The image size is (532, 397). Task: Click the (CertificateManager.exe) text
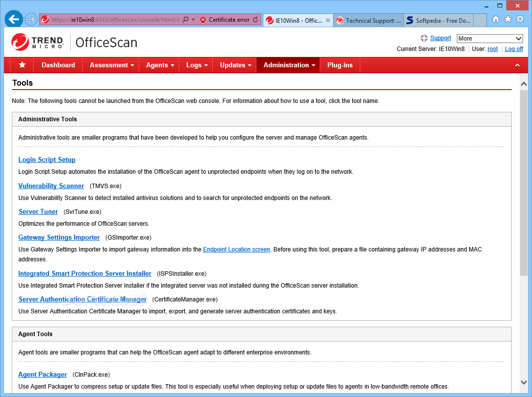pos(185,299)
